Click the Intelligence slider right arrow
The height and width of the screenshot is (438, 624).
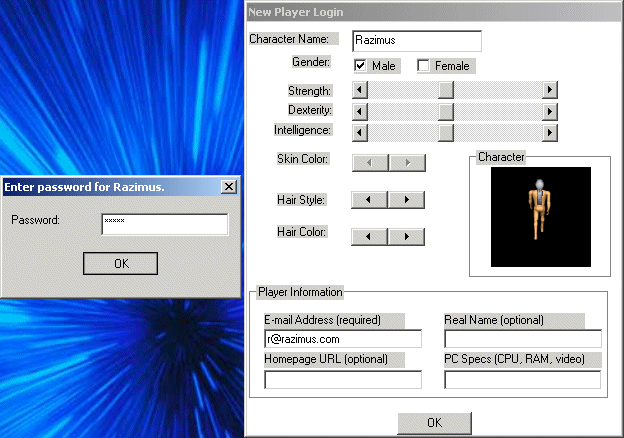[x=550, y=132]
